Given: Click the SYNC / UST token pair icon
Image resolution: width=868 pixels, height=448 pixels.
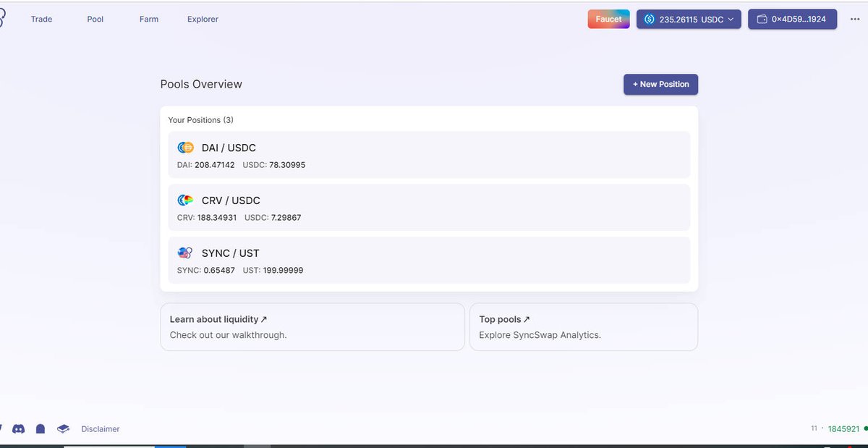Looking at the screenshot, I should 186,253.
